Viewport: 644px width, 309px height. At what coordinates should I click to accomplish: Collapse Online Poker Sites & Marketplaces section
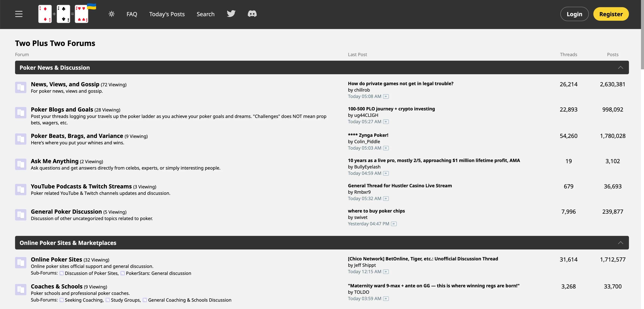pyautogui.click(x=620, y=243)
